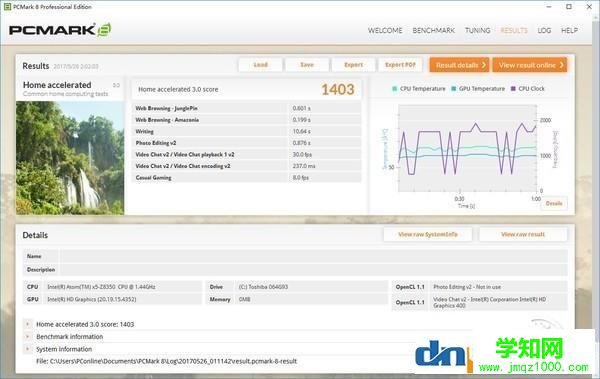
Task: Click the Home accelerated expand arrows icon
Action: tap(116, 85)
